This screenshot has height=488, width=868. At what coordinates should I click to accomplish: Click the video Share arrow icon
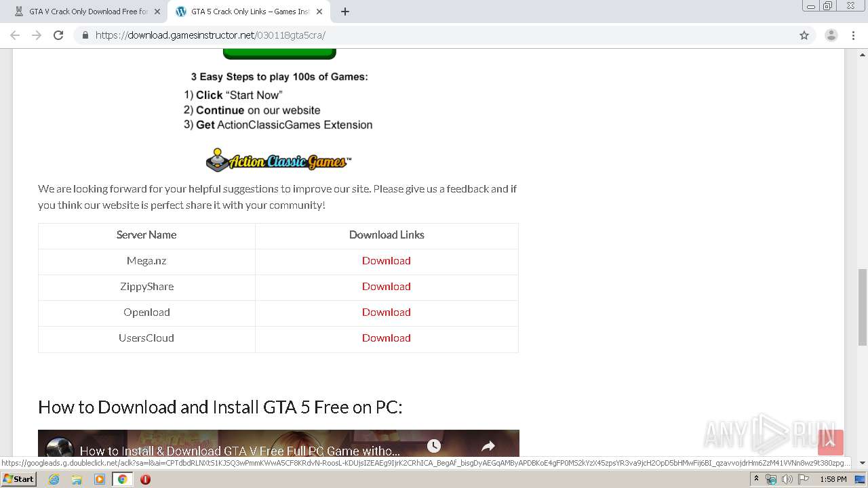[x=488, y=446]
